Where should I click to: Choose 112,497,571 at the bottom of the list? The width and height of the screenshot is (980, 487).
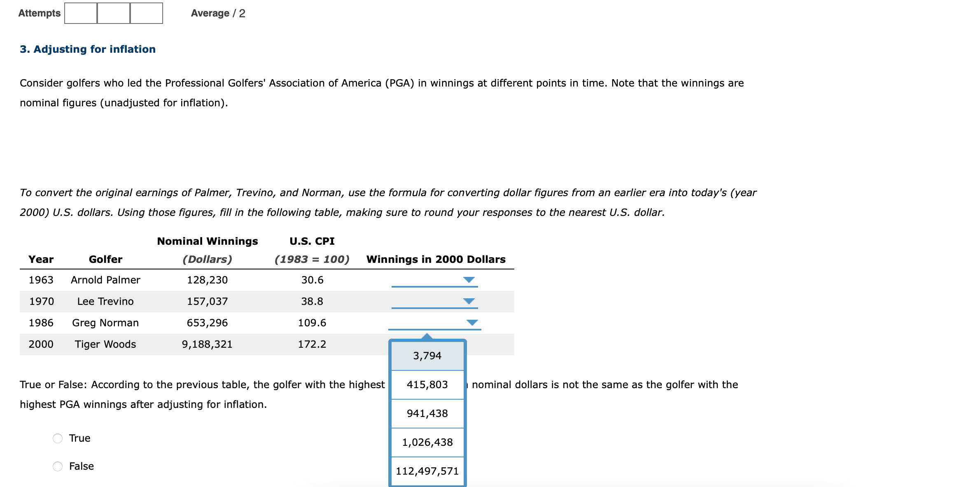tap(427, 470)
